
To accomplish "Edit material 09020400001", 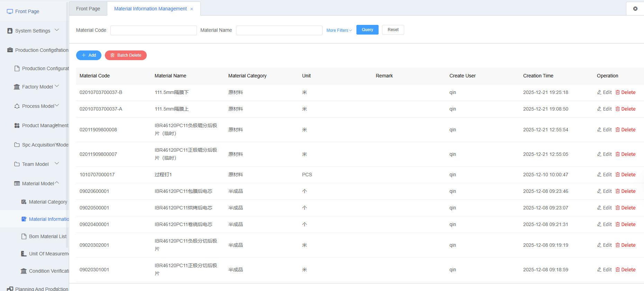I will [604, 224].
